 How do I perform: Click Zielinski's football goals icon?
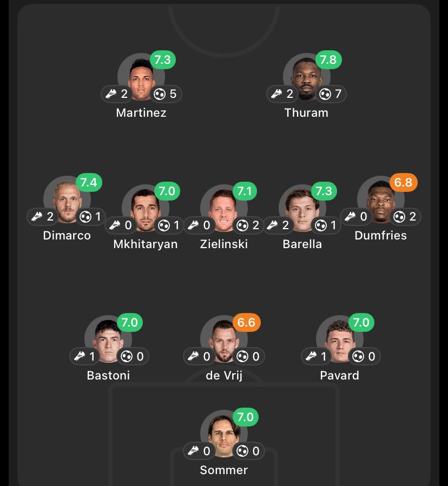tap(242, 225)
